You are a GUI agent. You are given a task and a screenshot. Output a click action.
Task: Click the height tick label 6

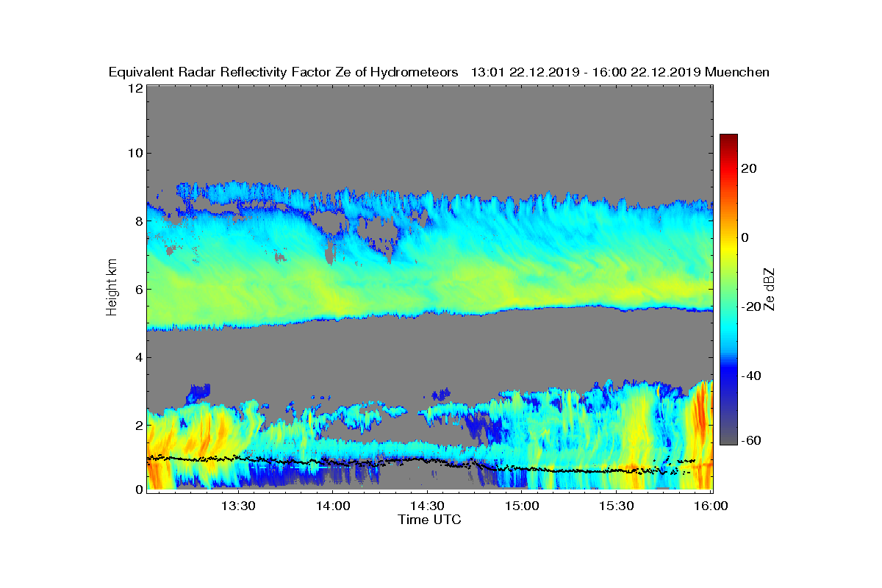tap(138, 289)
